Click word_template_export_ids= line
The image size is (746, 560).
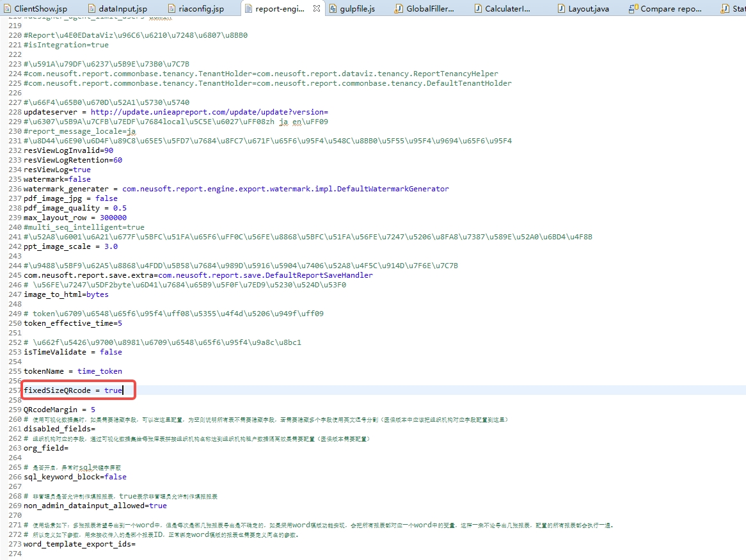[x=79, y=544]
